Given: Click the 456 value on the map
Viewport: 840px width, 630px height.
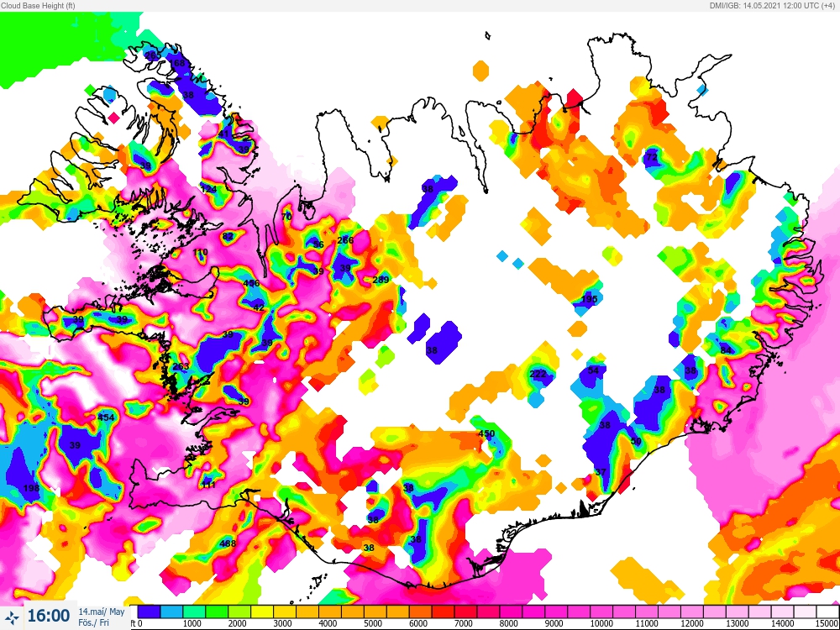Looking at the screenshot, I should (251, 283).
